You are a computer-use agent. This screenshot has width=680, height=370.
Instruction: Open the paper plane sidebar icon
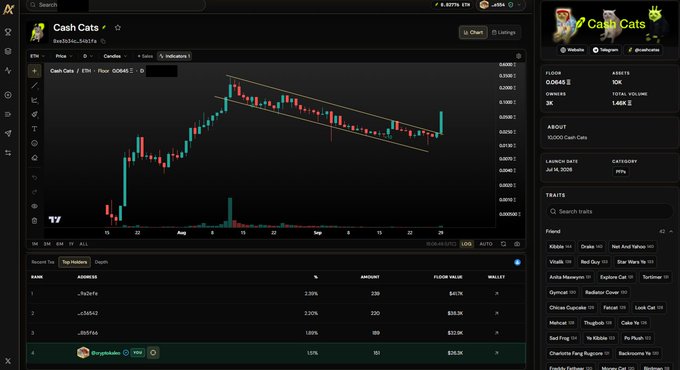tap(8, 134)
